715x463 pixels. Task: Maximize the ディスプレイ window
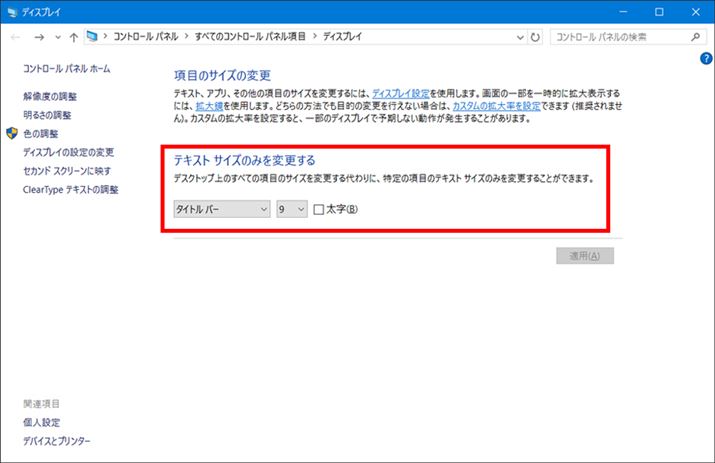tap(659, 12)
